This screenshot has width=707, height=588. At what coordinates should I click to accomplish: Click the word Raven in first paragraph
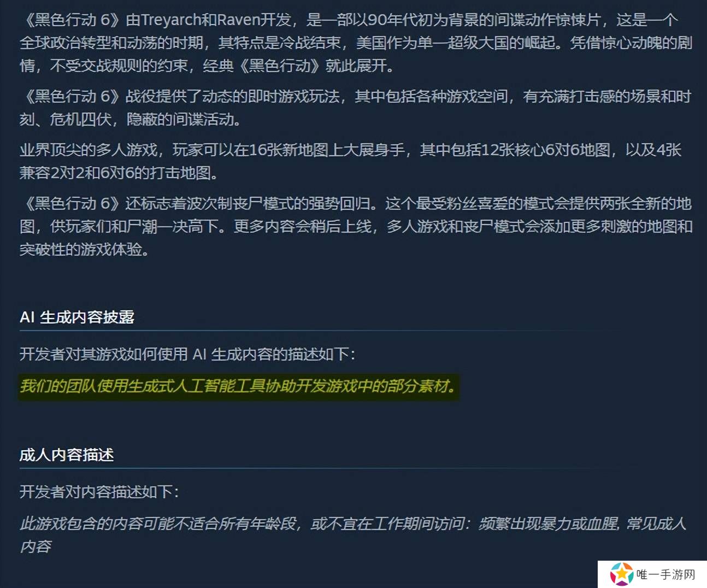238,20
